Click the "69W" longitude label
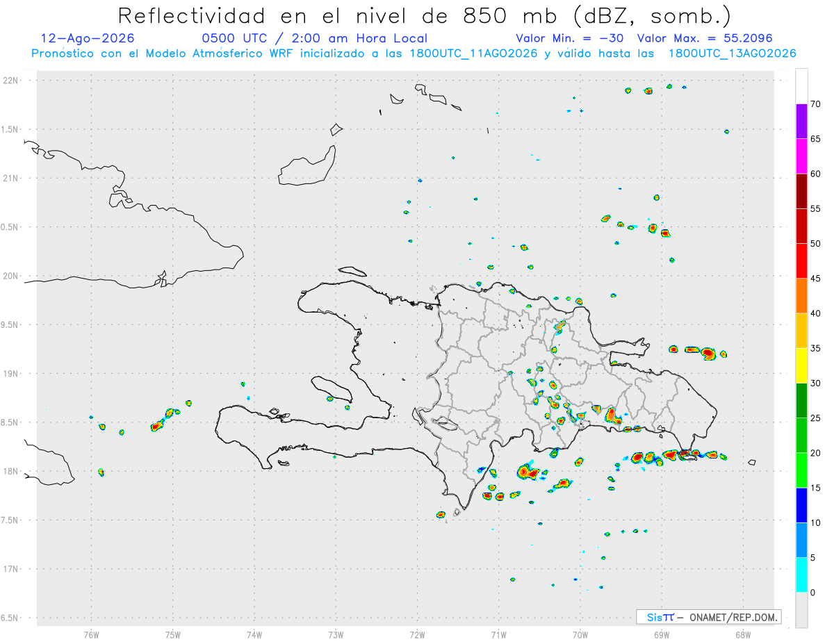834x644 pixels. coord(662,635)
